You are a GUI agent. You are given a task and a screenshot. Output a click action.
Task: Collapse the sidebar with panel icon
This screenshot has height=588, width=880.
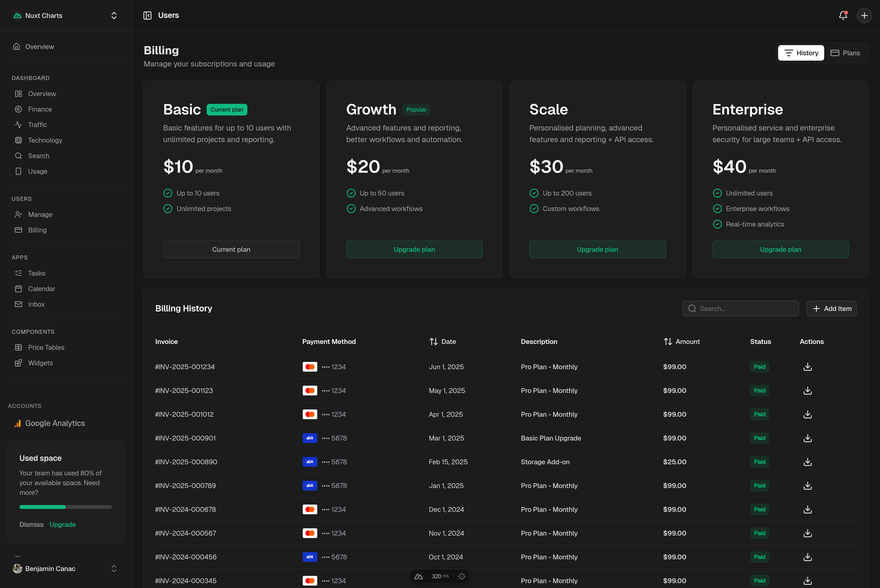tap(147, 16)
